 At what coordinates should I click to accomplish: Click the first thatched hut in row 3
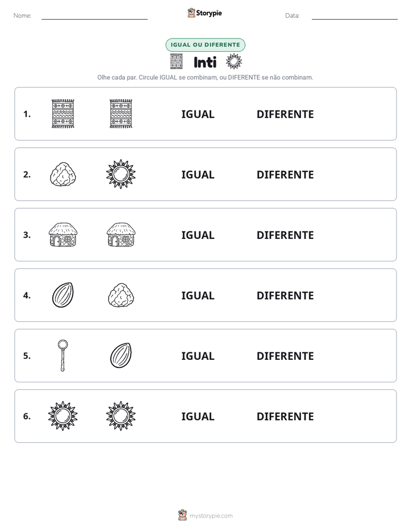pyautogui.click(x=63, y=234)
